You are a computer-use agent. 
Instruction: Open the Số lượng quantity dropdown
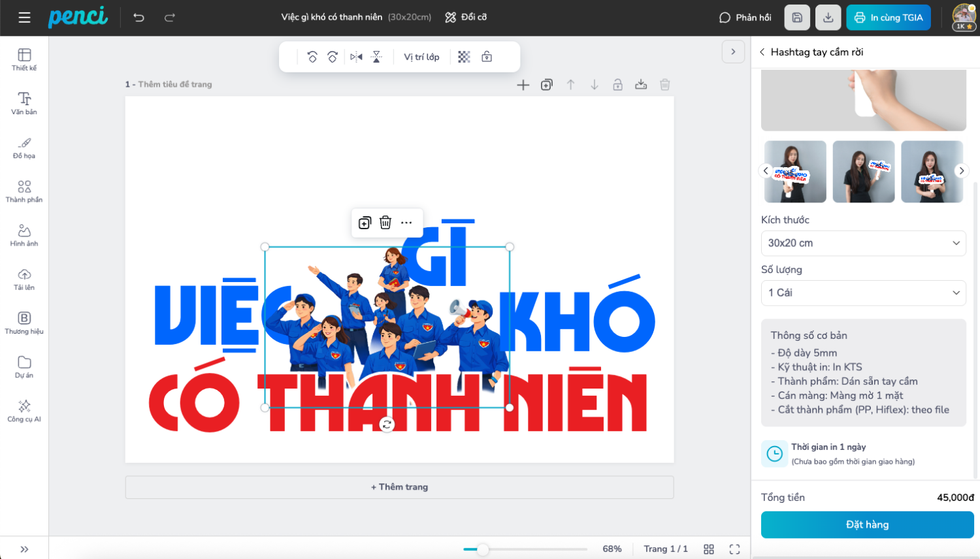(x=863, y=293)
